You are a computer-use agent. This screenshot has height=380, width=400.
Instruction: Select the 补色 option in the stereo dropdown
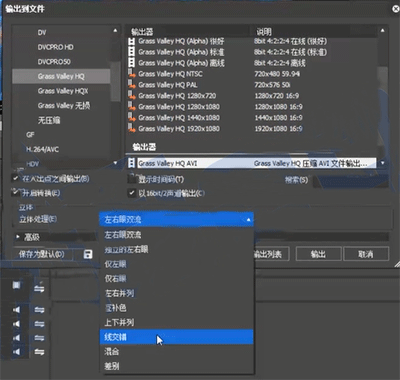(x=177, y=308)
